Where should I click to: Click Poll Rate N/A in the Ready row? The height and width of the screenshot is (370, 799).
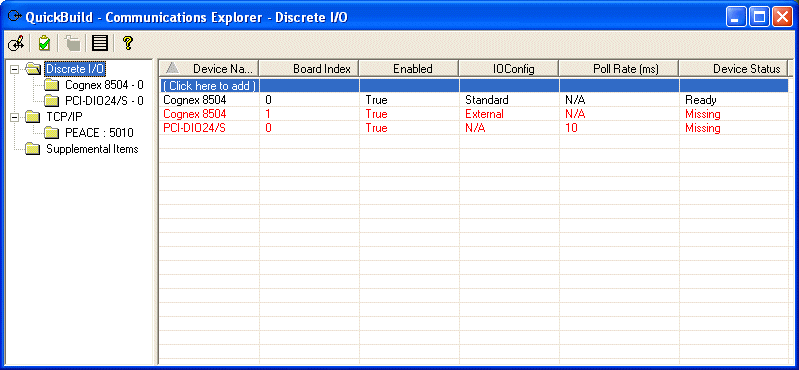pos(575,100)
